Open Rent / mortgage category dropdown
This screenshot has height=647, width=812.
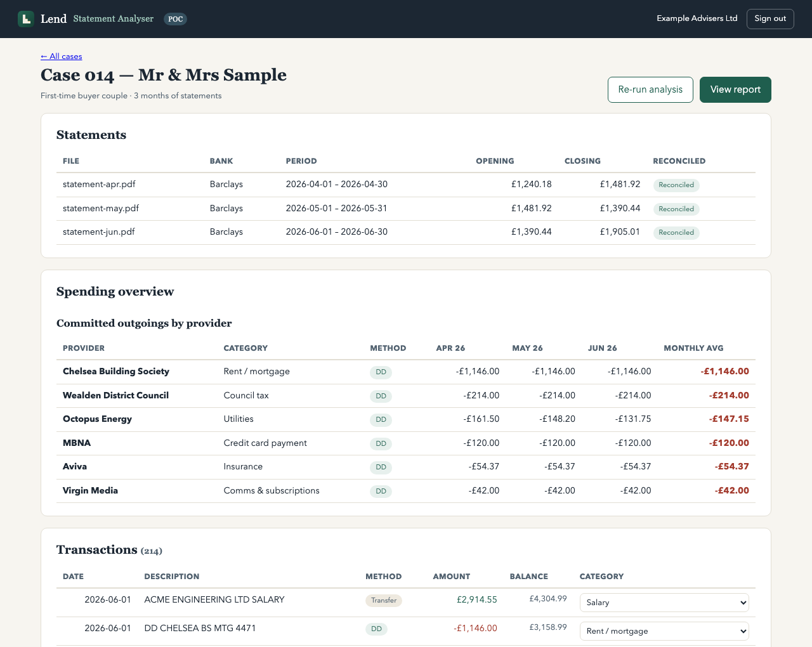click(x=664, y=631)
